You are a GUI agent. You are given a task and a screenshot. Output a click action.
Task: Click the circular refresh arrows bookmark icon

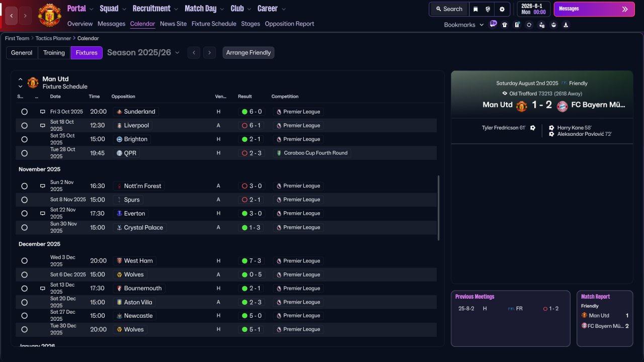529,25
